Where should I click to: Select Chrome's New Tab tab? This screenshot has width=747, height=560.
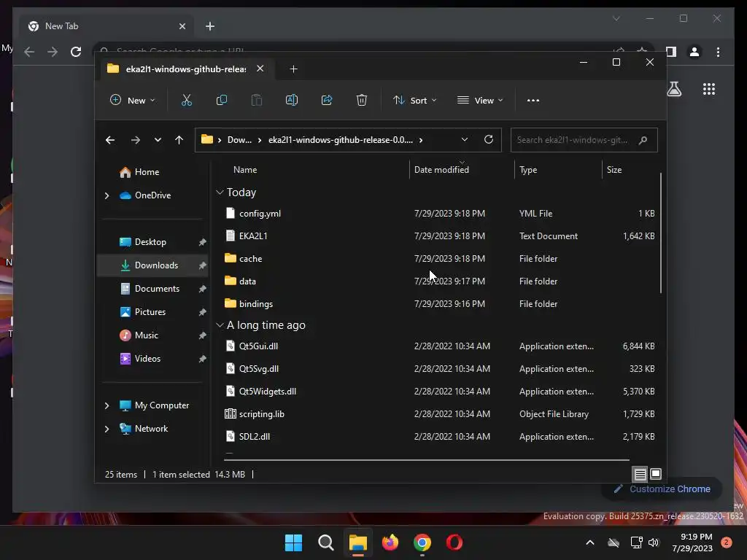[107, 26]
